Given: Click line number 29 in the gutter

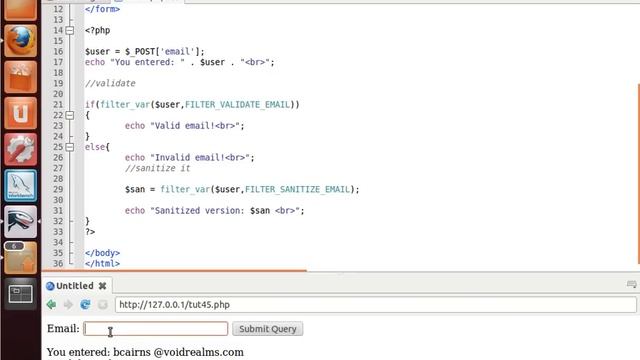Looking at the screenshot, I should click(58, 189).
